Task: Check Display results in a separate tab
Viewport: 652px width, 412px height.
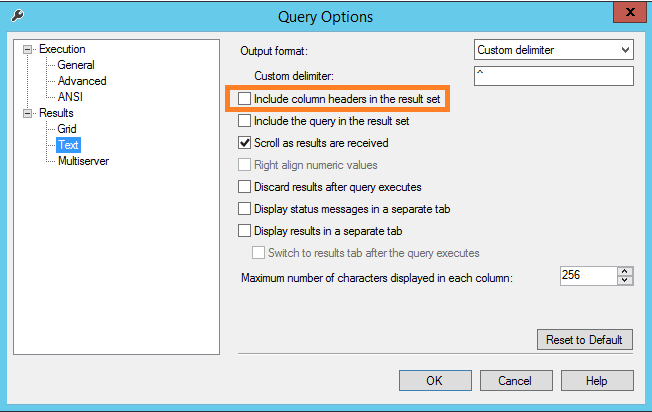Action: click(245, 231)
